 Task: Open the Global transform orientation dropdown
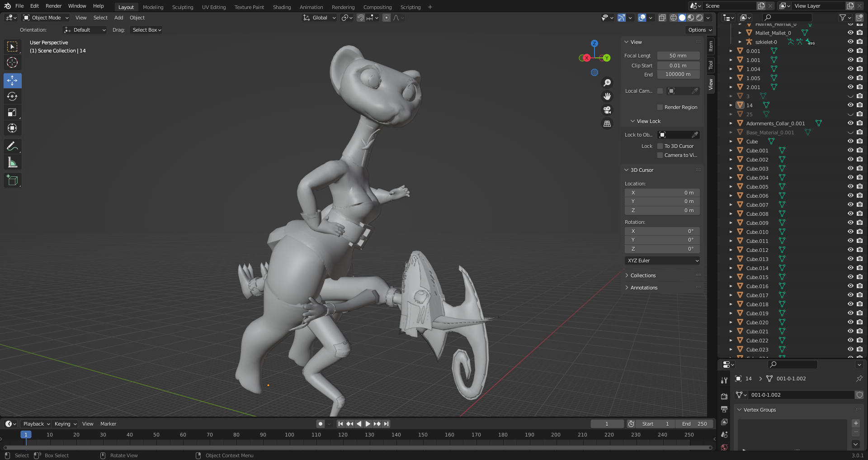(320, 18)
